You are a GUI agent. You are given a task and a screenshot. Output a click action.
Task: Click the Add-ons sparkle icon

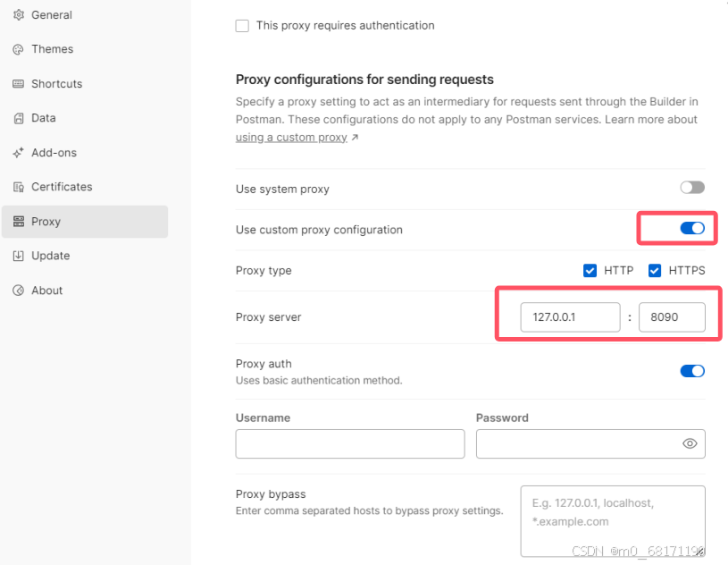[x=19, y=152]
